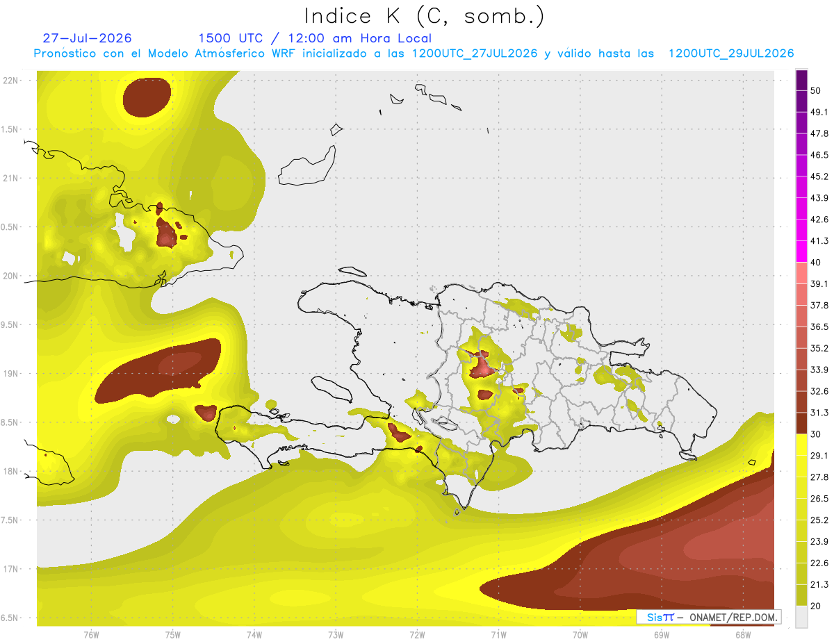834x644 pixels.
Task: Click the "21N" latitude label
Action: (x=10, y=178)
